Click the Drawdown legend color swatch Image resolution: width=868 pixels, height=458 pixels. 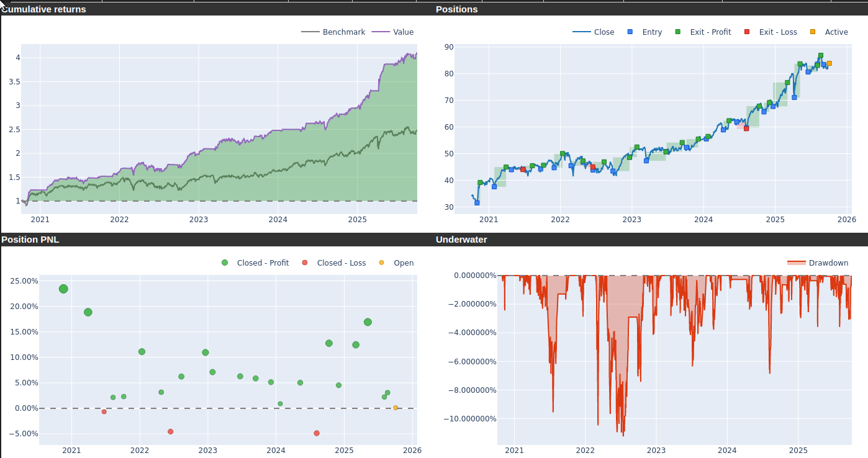tap(796, 263)
